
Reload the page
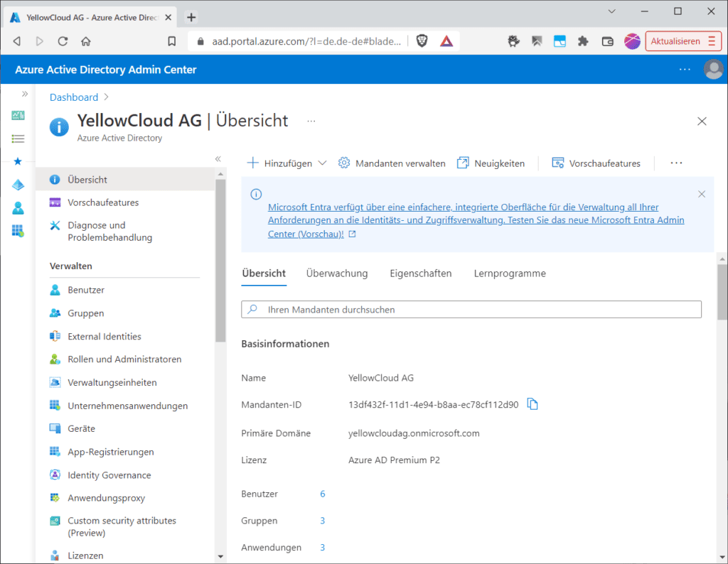(63, 41)
